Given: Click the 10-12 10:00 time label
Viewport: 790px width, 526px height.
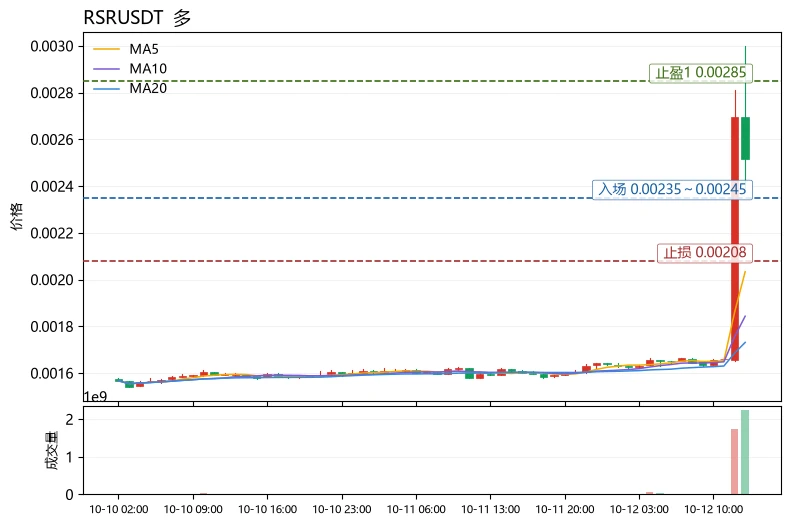Looking at the screenshot, I should (x=713, y=509).
